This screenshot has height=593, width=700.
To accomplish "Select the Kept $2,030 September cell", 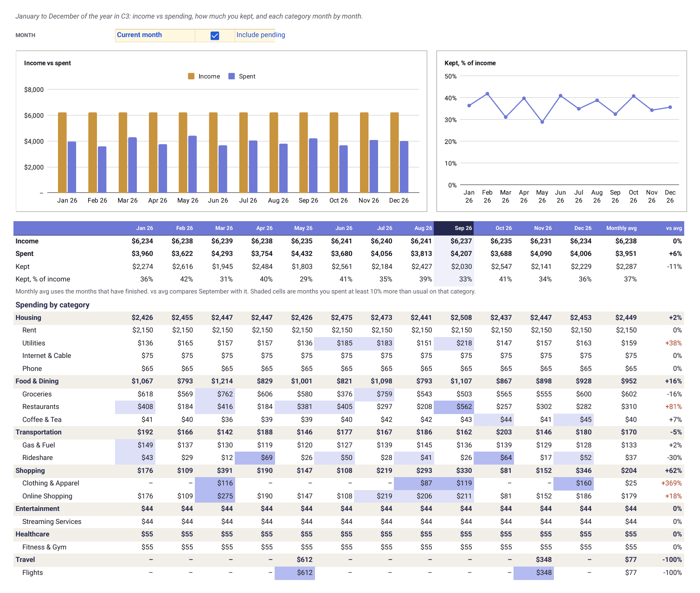I will [454, 267].
